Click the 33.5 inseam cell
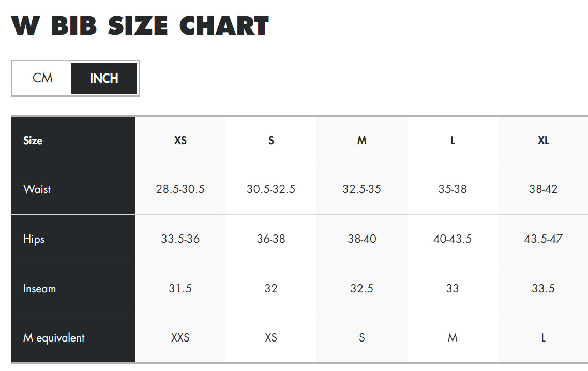The image size is (588, 371). pyautogui.click(x=543, y=288)
